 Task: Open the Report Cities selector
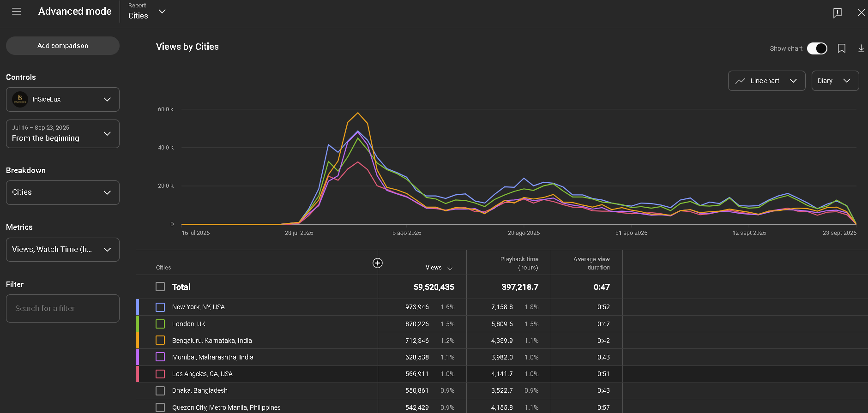(147, 12)
